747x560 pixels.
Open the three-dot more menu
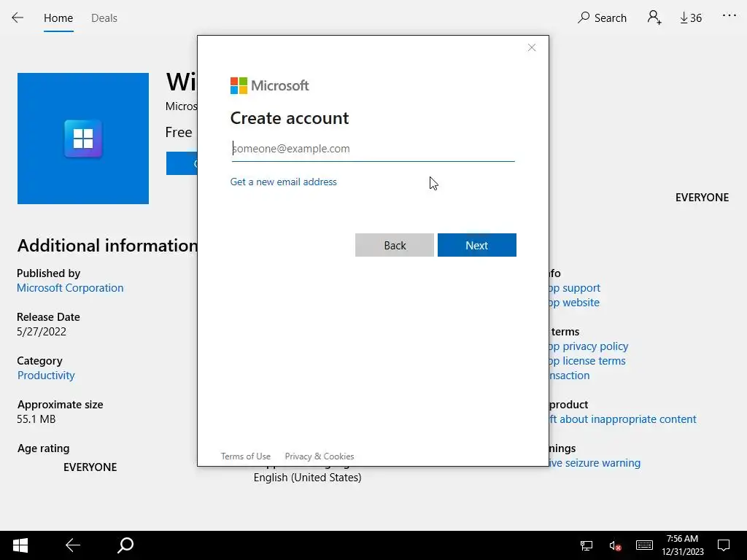[x=729, y=16]
